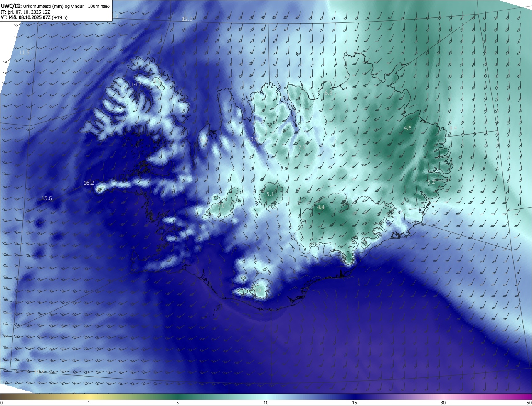The image size is (532, 406).
Task: Click the 4.4 value label on the large glacier
Action: click(x=320, y=207)
